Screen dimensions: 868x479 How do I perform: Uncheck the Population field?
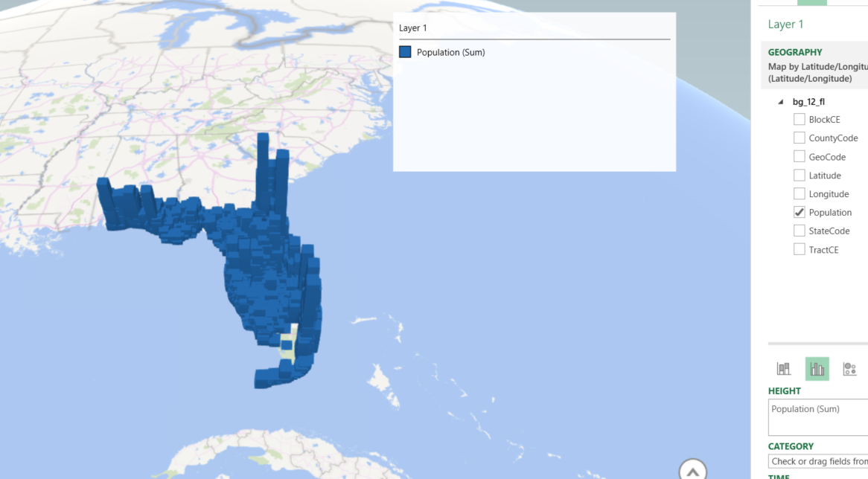[x=799, y=212]
